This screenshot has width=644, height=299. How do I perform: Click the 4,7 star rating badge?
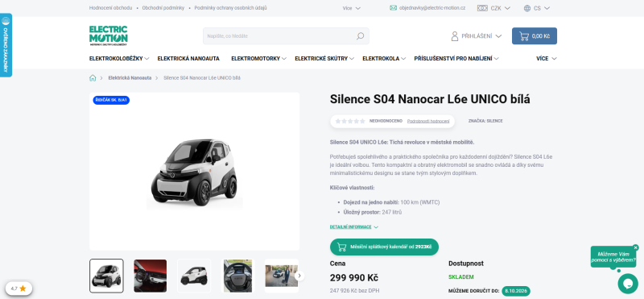click(19, 289)
